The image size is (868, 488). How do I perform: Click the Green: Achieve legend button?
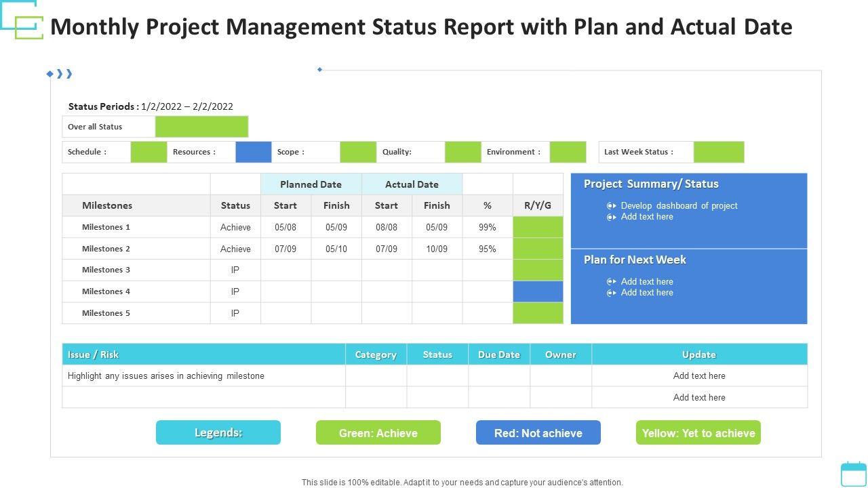(x=378, y=432)
